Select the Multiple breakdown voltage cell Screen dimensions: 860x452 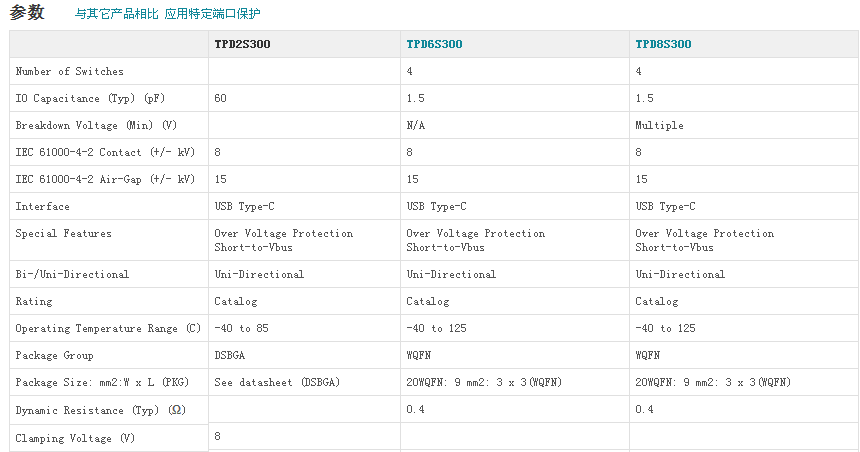tap(659, 125)
